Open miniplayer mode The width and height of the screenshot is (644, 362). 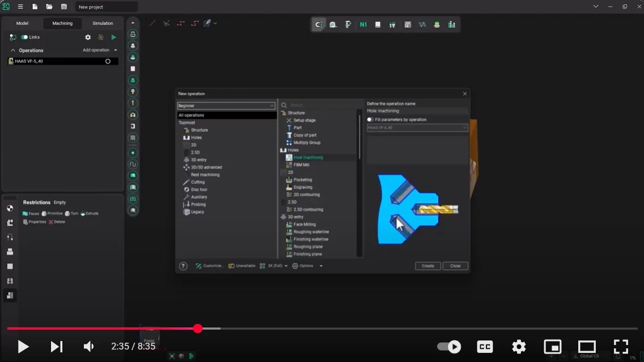point(553,347)
